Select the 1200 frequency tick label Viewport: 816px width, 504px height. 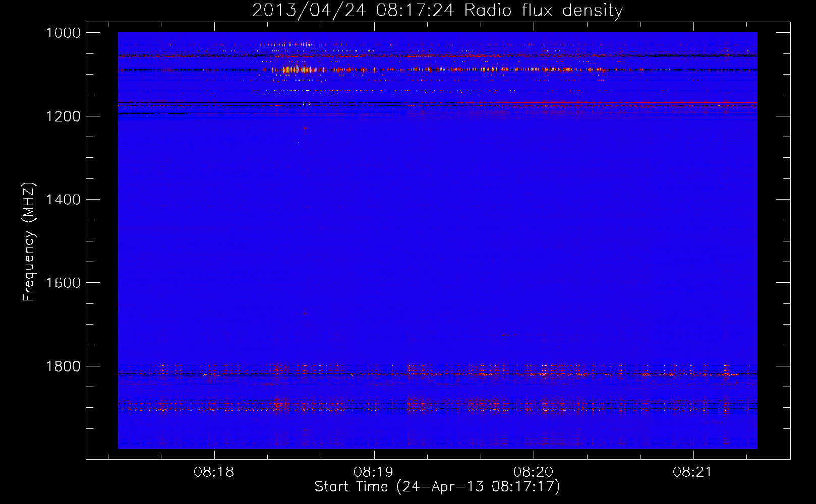coord(63,116)
